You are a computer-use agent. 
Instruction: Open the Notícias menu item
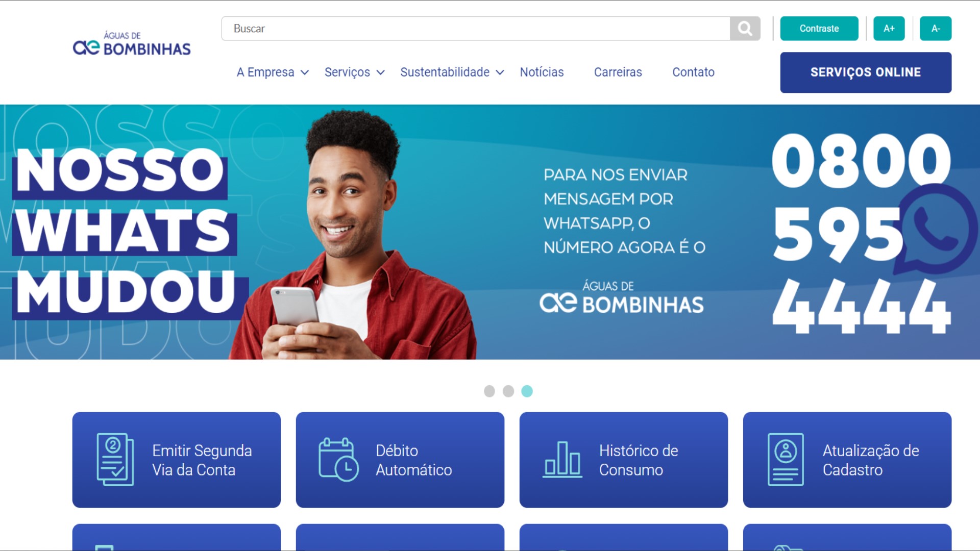[542, 72]
